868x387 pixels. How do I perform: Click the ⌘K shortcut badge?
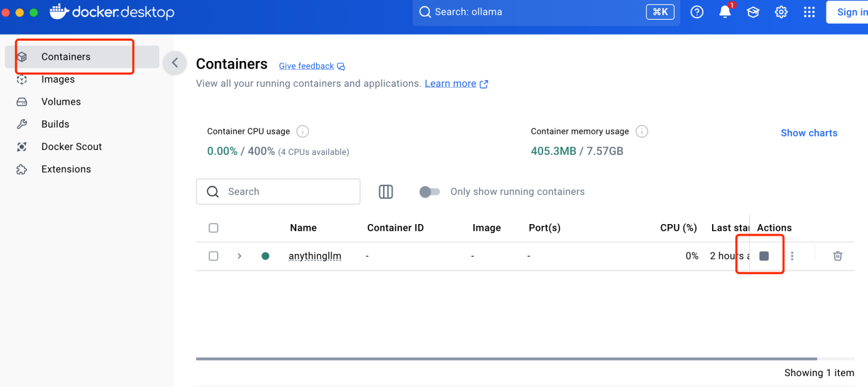point(659,12)
